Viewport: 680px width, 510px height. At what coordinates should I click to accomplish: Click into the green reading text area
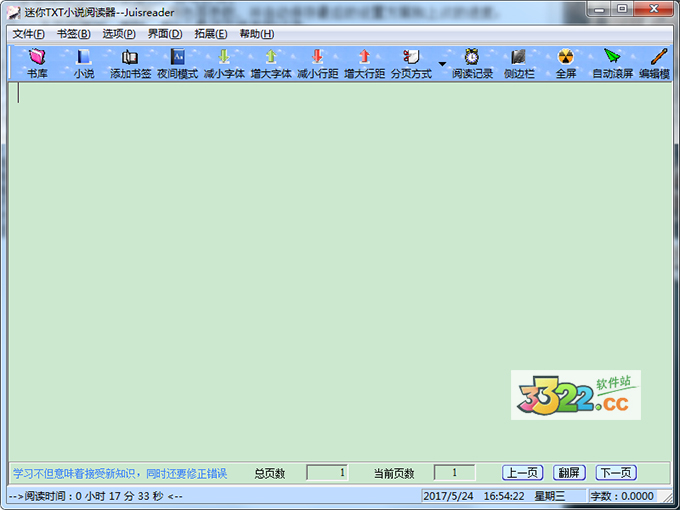click(340, 271)
